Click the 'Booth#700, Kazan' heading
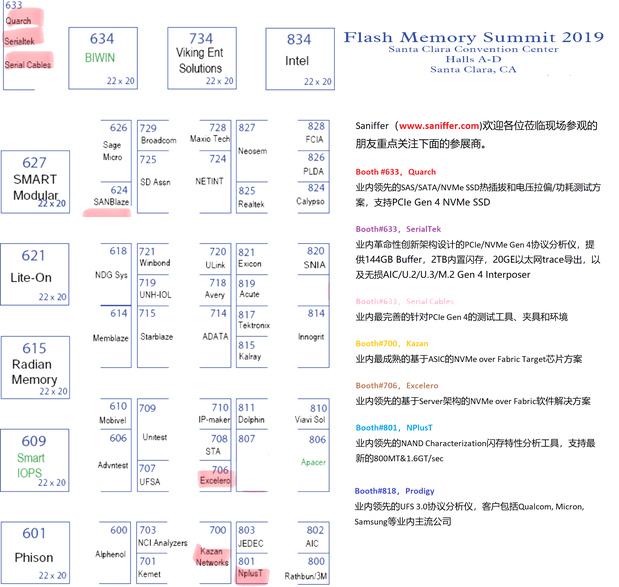 coord(392,343)
